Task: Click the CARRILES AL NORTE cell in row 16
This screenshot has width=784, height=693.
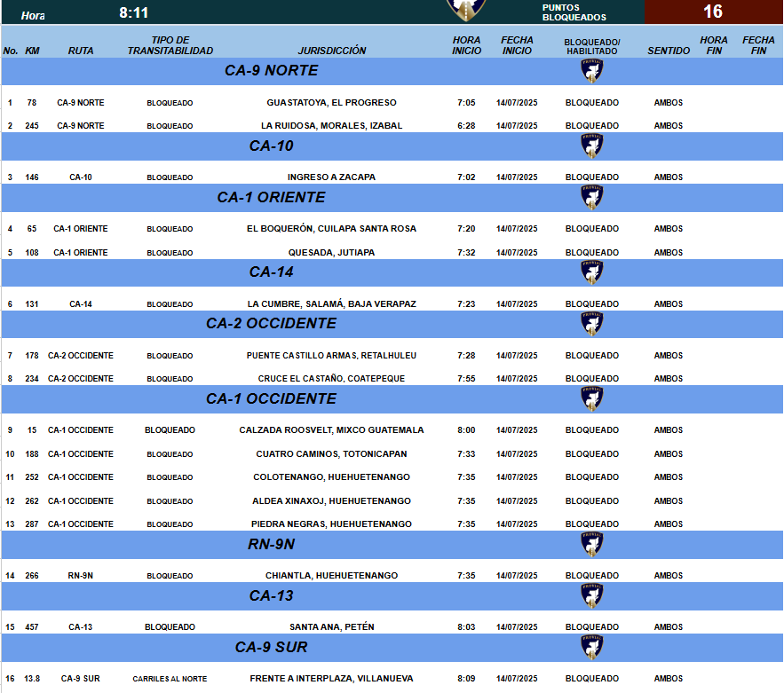Action: coord(170,679)
